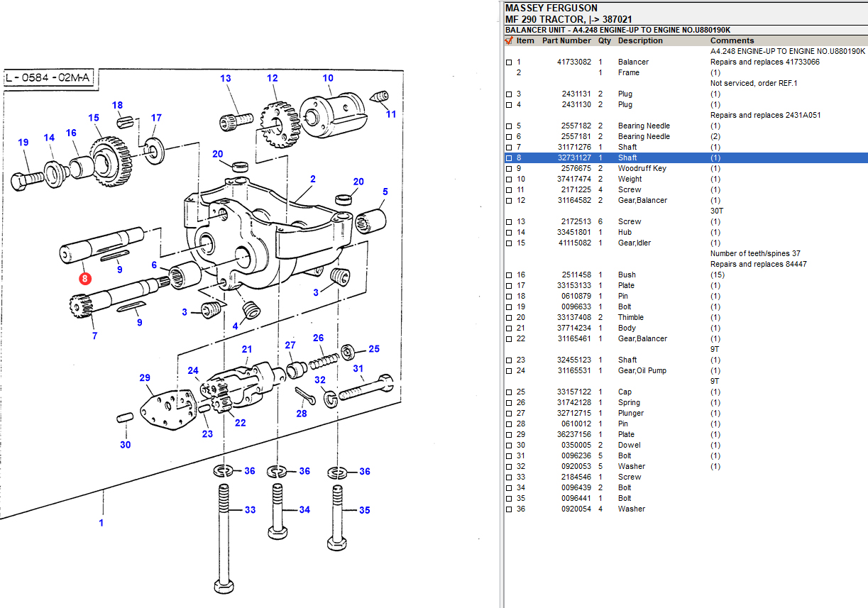Click the Qty column header
Viewport: 868px width, 608px height.
604,41
